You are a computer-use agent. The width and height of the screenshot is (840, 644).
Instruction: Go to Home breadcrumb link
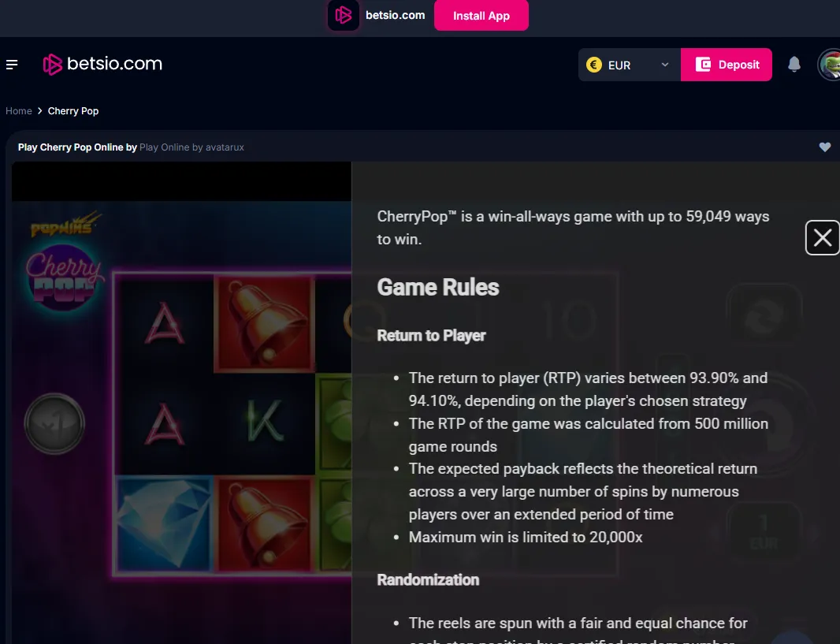tap(19, 111)
